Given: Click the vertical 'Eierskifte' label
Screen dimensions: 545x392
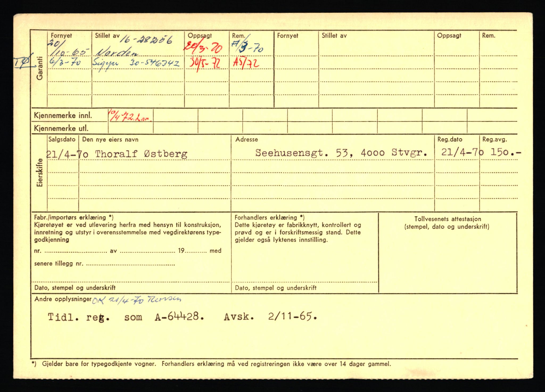Looking at the screenshot, I should pyautogui.click(x=40, y=173).
